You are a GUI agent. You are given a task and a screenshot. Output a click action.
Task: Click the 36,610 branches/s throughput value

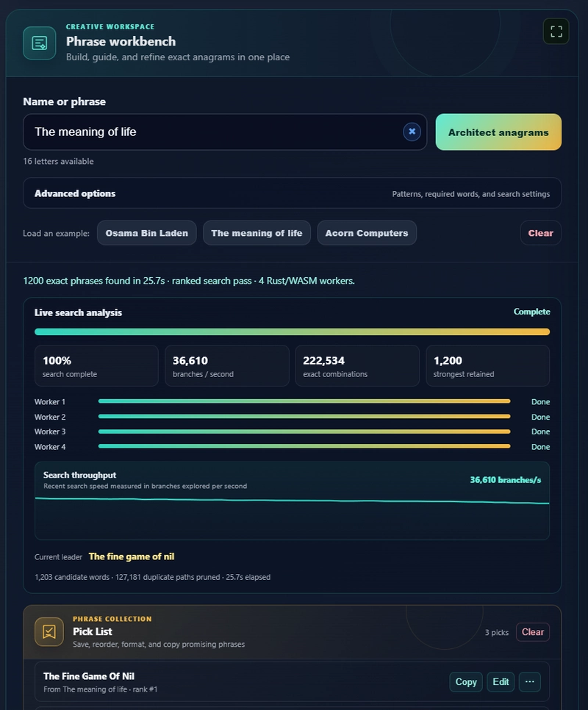click(x=505, y=480)
